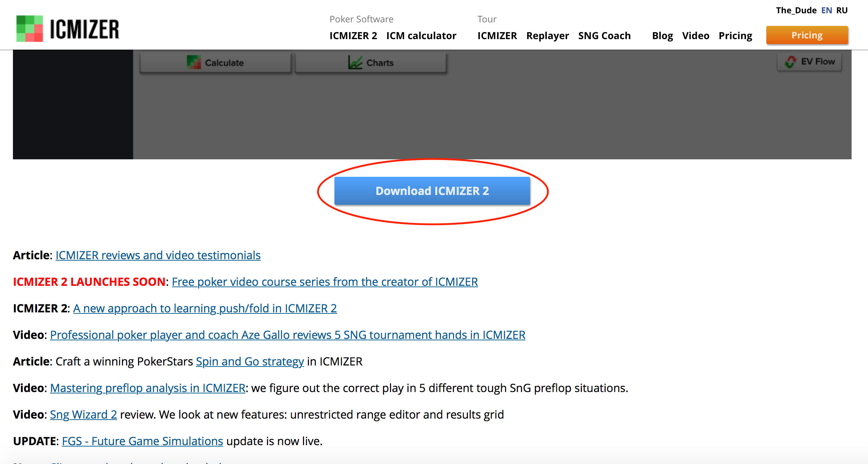Click the green chart icon on Charts
868x464 pixels.
coord(355,63)
